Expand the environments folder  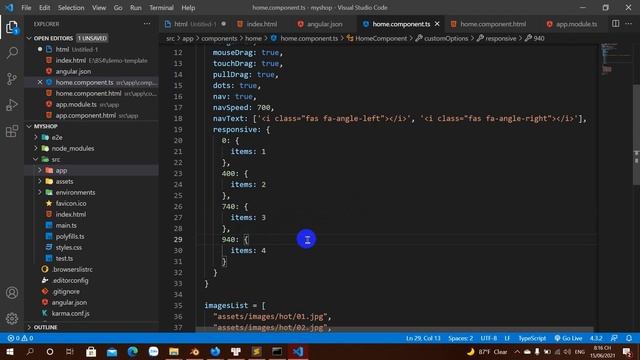point(40,192)
